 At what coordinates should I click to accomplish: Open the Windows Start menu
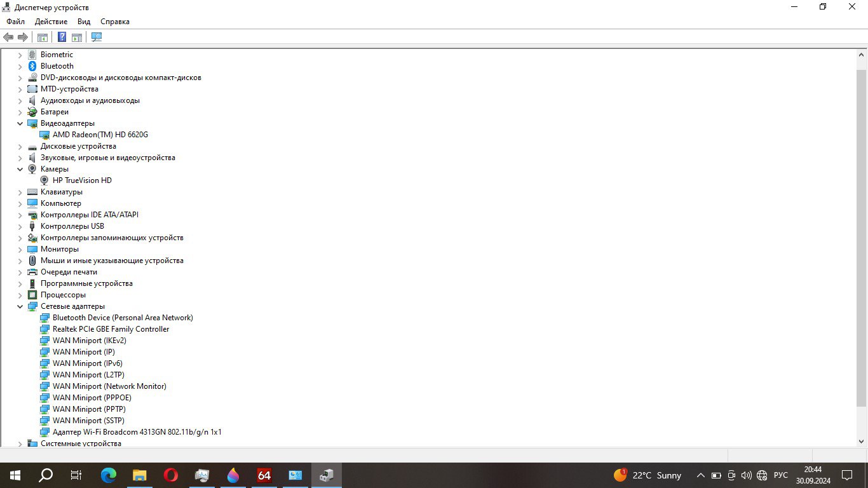pos(15,475)
